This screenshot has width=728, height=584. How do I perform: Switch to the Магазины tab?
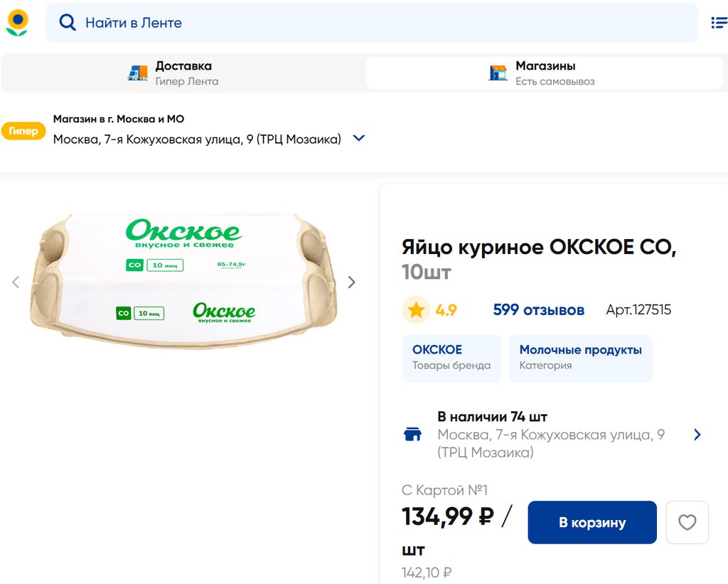click(x=544, y=73)
